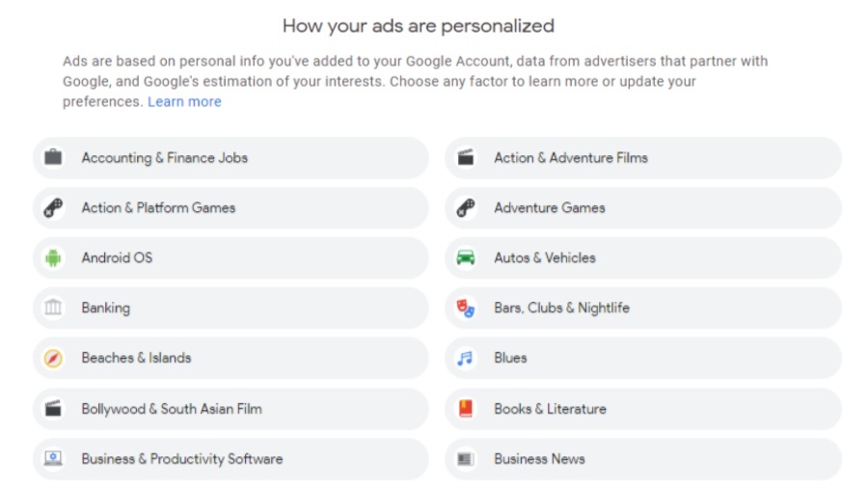Open the Learn more link
The height and width of the screenshot is (488, 868).
click(x=184, y=101)
